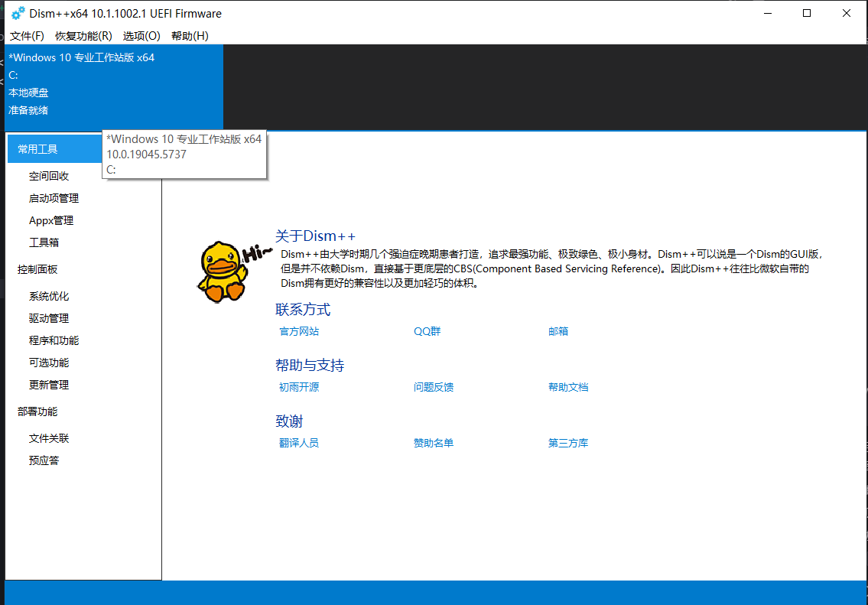The width and height of the screenshot is (868, 605).
Task: Open the 可选功能 panel
Action: tap(49, 362)
